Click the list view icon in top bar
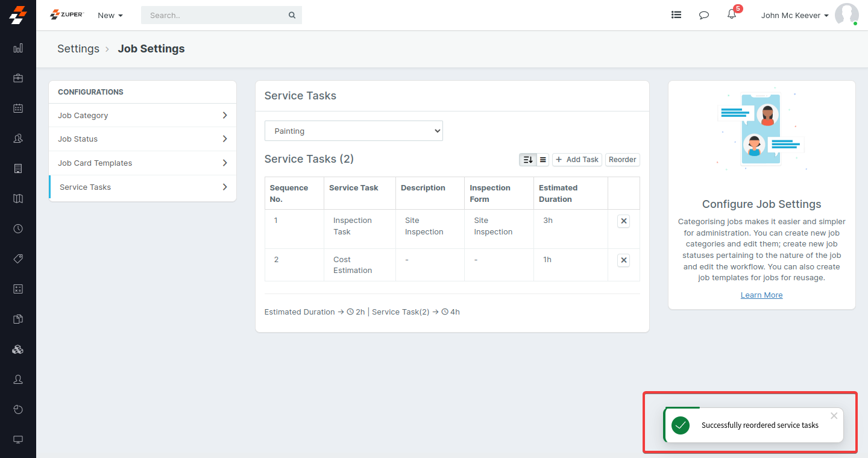868x458 pixels. (x=676, y=15)
